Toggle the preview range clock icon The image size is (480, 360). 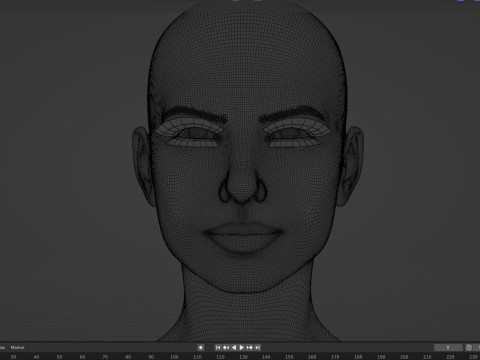tap(469, 347)
